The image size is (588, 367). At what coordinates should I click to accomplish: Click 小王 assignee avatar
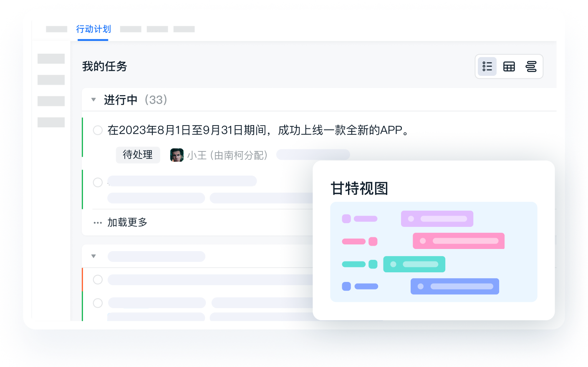(x=177, y=155)
